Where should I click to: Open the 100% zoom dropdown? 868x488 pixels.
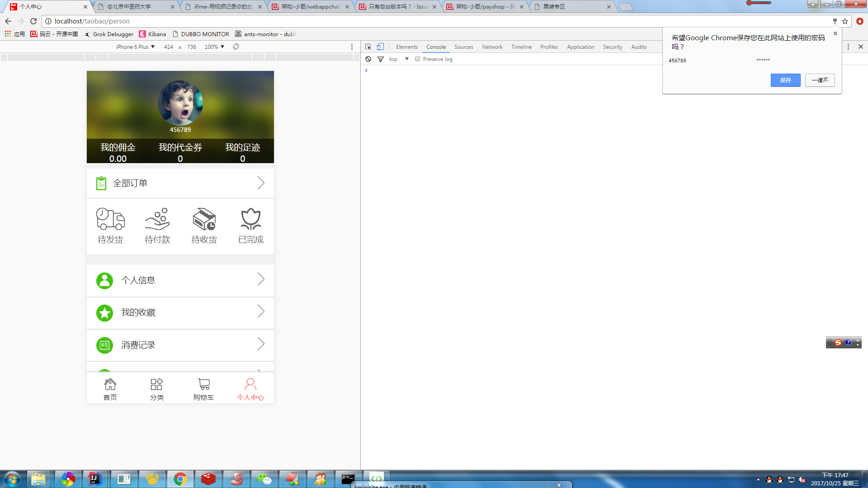(215, 47)
